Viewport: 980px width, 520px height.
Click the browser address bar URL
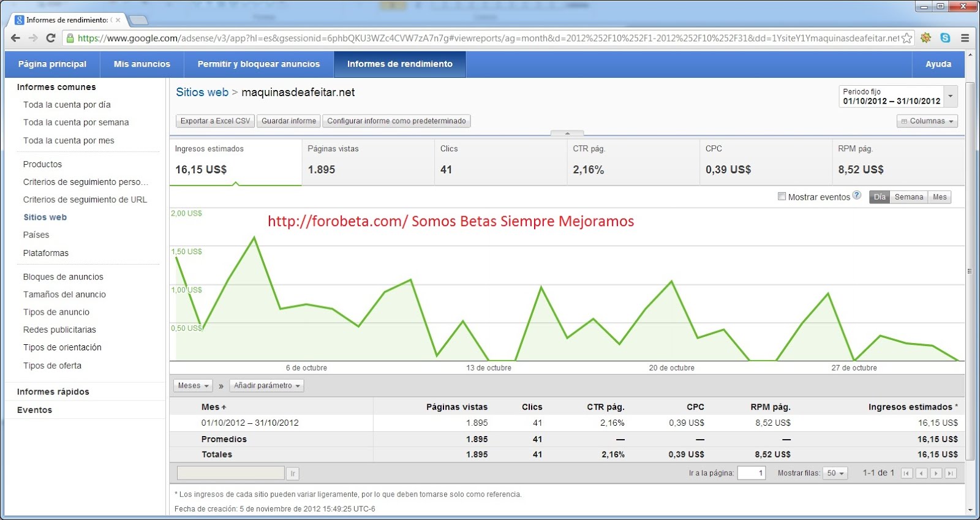(x=488, y=38)
